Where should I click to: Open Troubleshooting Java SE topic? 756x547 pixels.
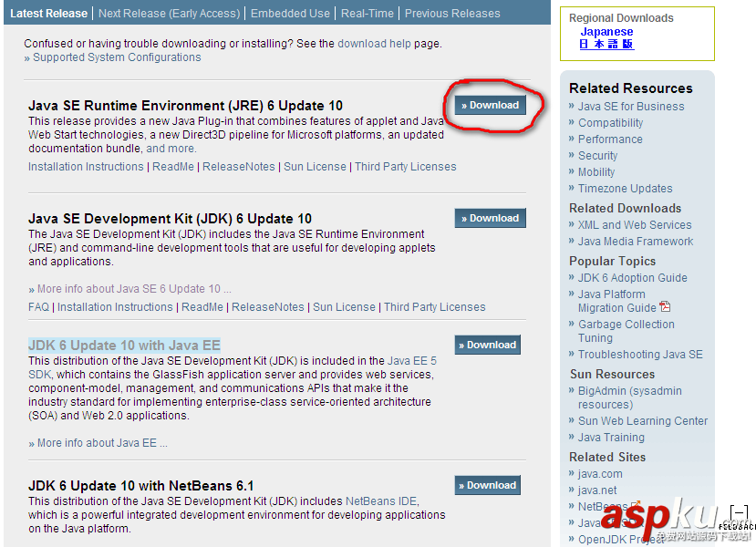coord(640,355)
